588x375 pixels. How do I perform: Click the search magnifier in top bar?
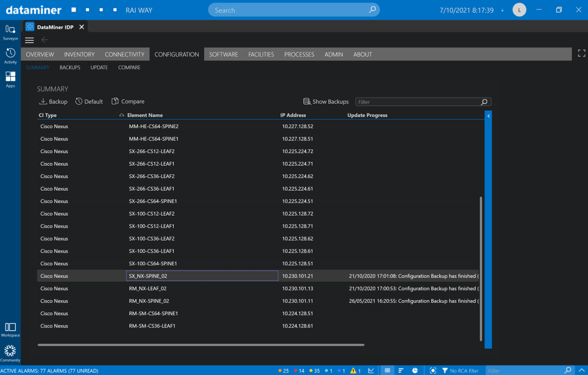(372, 10)
